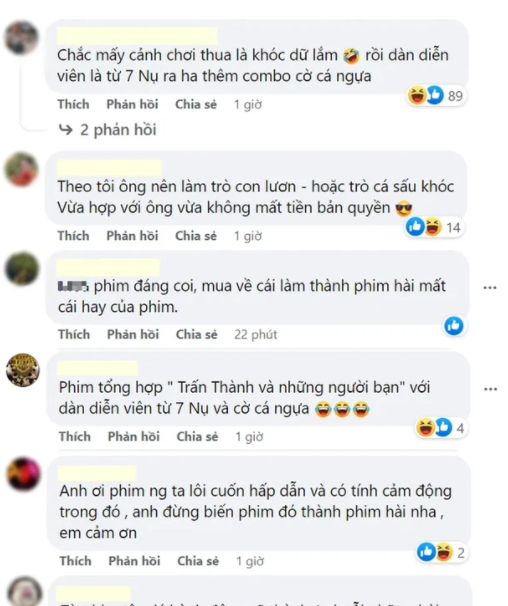The width and height of the screenshot is (508, 606).
Task: Open reactions on 'Trấn Thành và những người bạn' comment
Action: pos(441,428)
